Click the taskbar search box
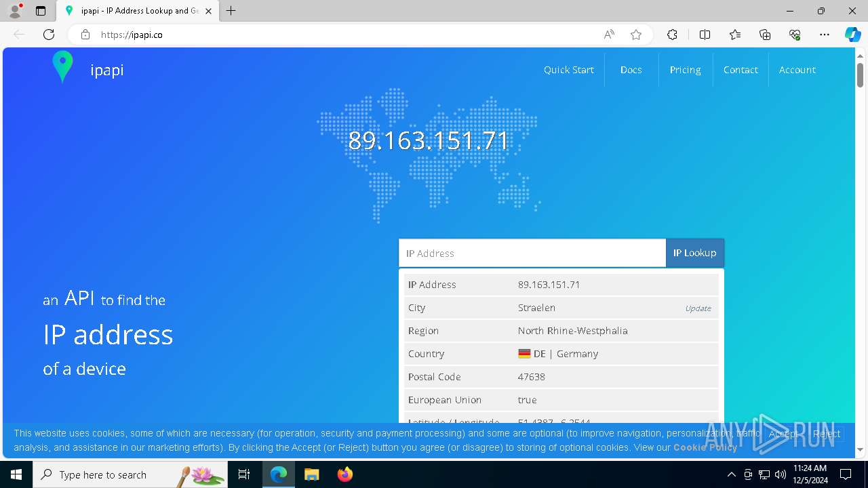The width and height of the screenshot is (868, 488). click(130, 474)
